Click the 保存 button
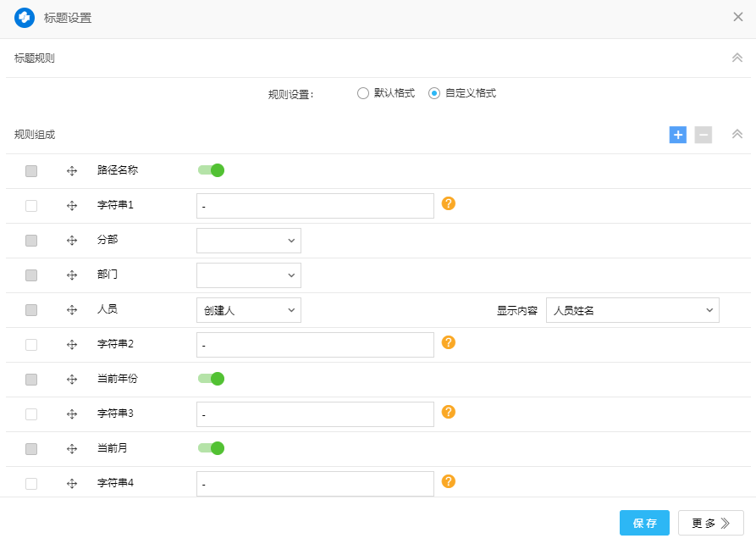Viewport: 756px width, 544px height. coord(644,523)
